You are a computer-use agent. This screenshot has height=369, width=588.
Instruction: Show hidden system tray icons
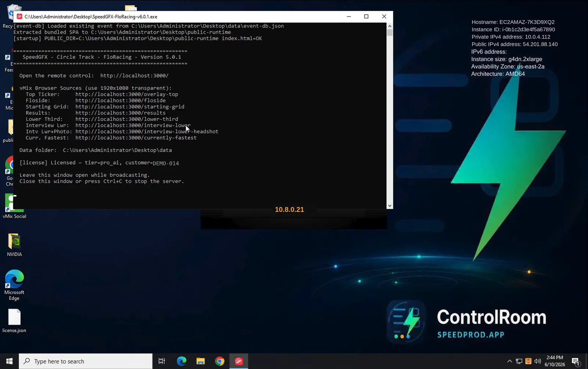click(510, 361)
